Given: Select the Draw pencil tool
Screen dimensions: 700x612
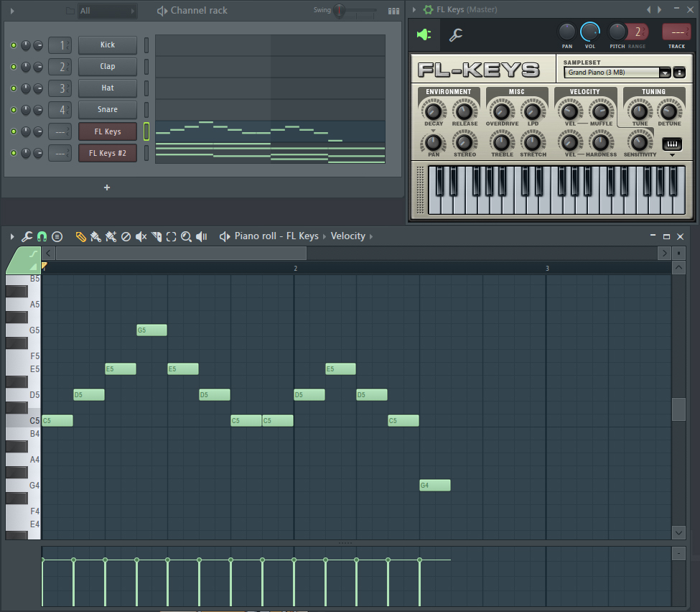Looking at the screenshot, I should click(x=81, y=236).
